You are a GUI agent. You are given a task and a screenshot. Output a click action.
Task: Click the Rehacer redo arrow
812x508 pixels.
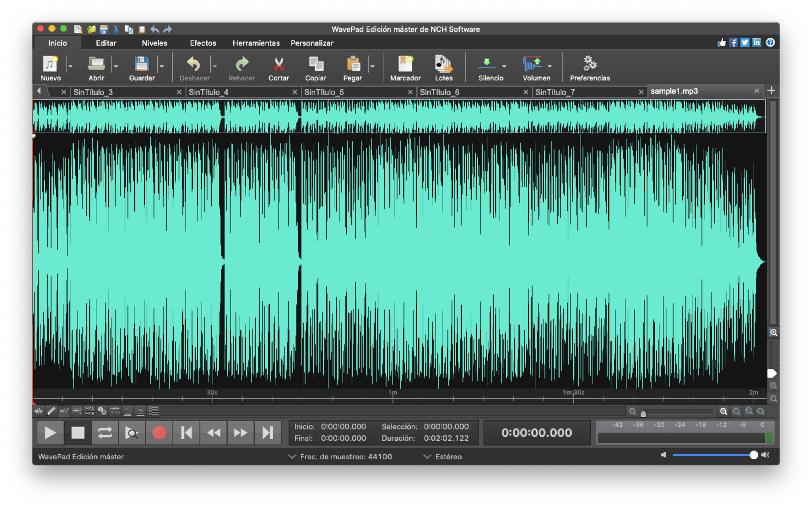[242, 64]
